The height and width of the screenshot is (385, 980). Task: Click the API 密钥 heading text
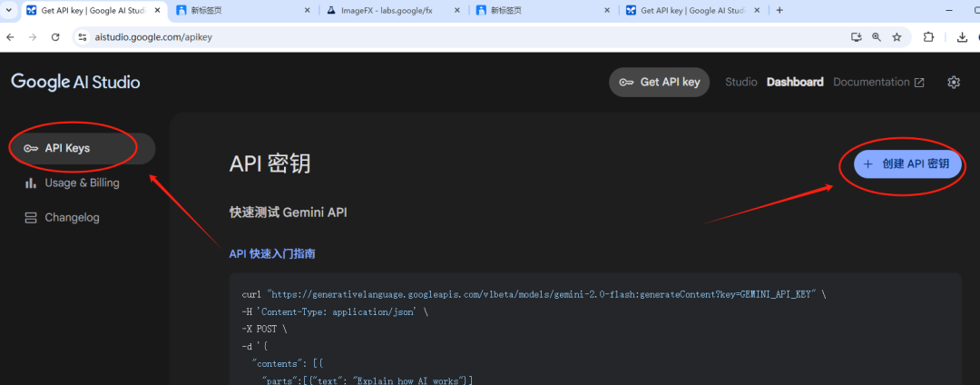coord(269,163)
